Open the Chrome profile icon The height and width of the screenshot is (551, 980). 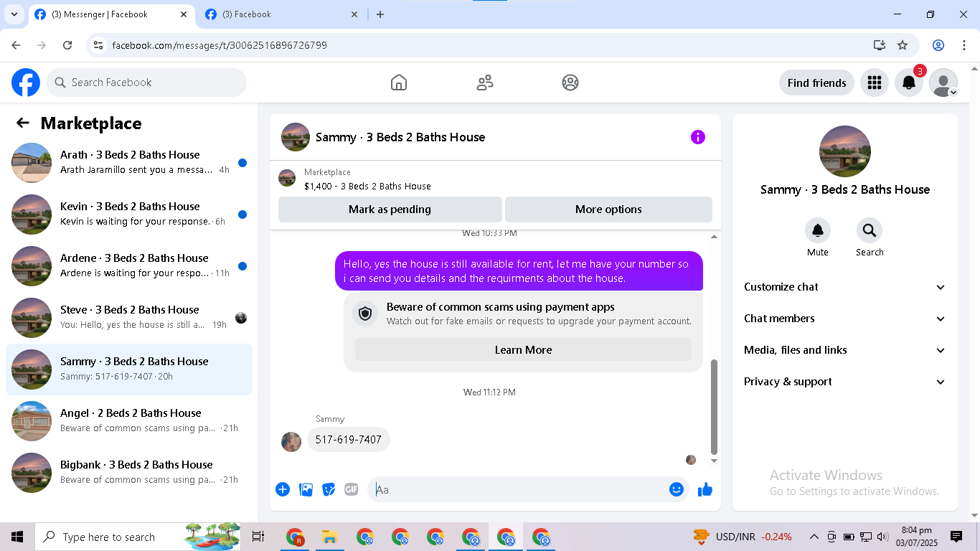[938, 45]
